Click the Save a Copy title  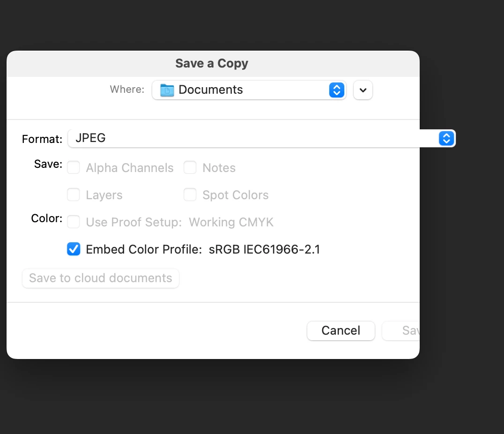(212, 63)
